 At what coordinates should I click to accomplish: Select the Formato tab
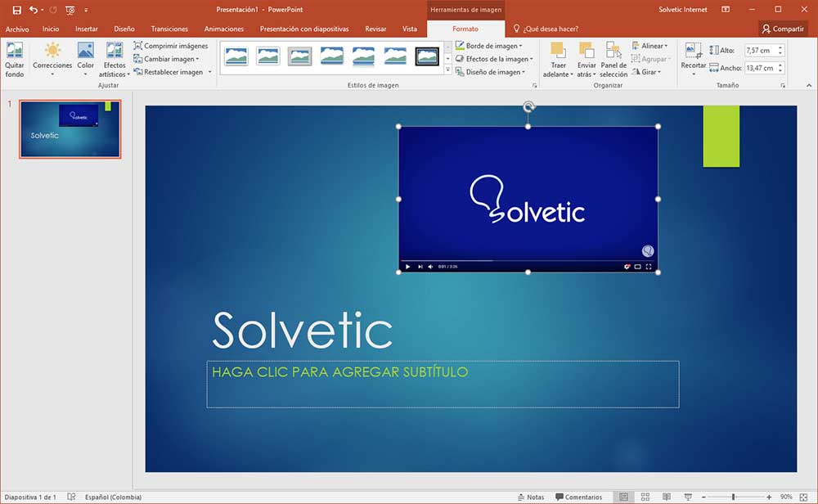click(465, 29)
